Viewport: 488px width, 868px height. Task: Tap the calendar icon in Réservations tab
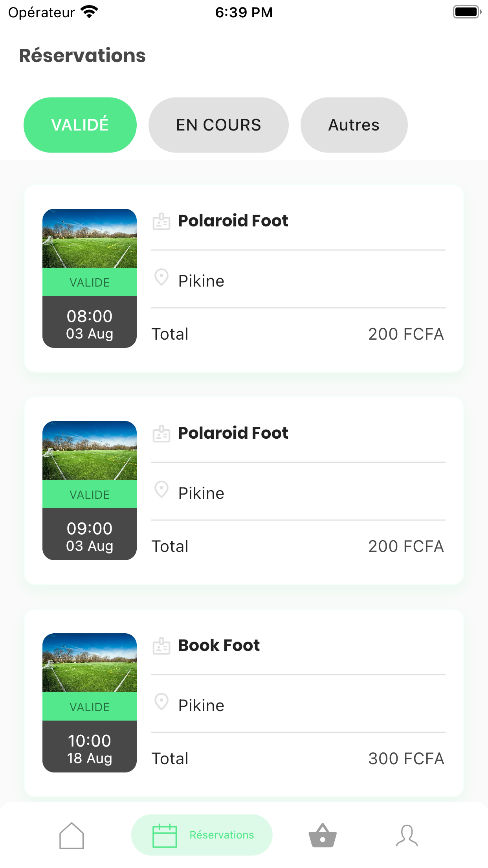tap(164, 835)
